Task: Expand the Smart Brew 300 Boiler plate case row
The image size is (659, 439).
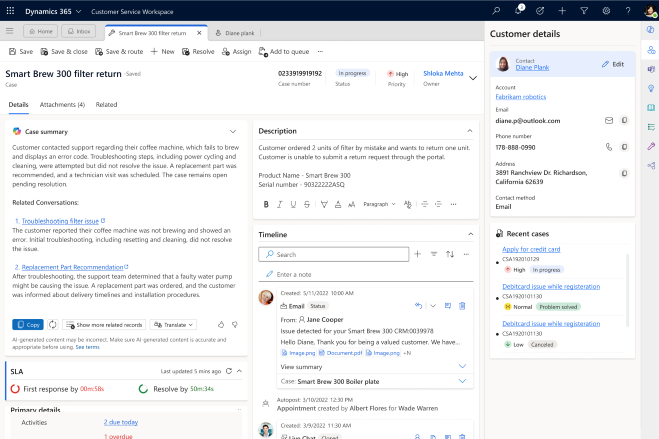Action: coord(462,381)
